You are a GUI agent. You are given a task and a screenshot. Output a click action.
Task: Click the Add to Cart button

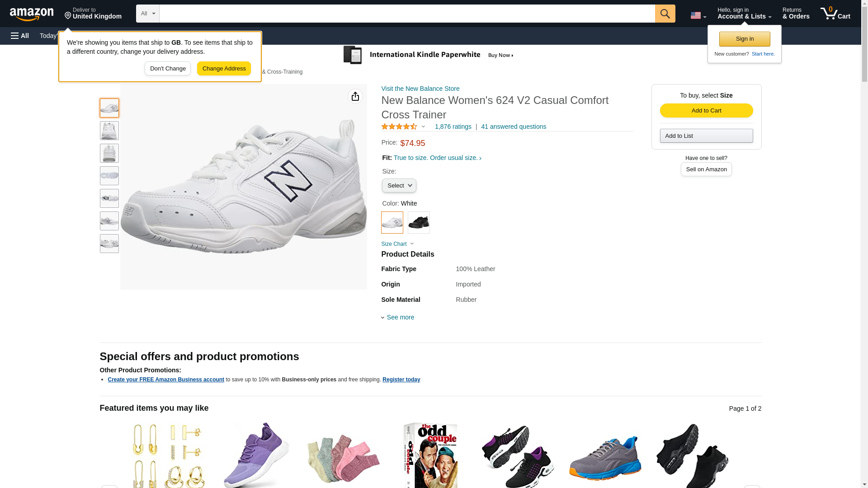coord(706,111)
